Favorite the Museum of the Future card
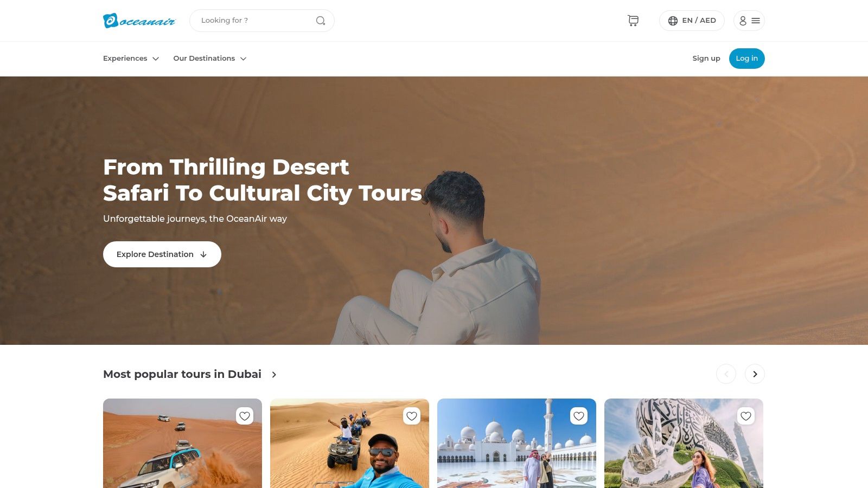This screenshot has height=488, width=868. 746,416
